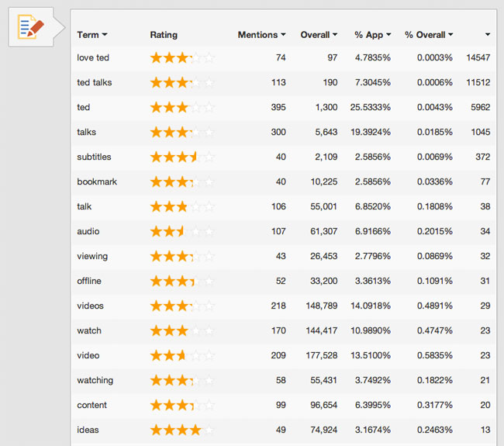
Task: Click overall value 148,789 for videos
Action: click(x=322, y=306)
